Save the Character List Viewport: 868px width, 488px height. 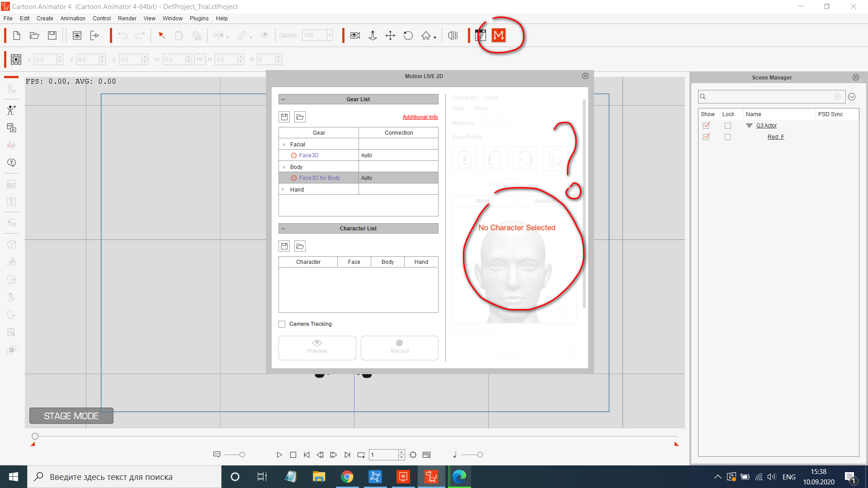click(284, 246)
